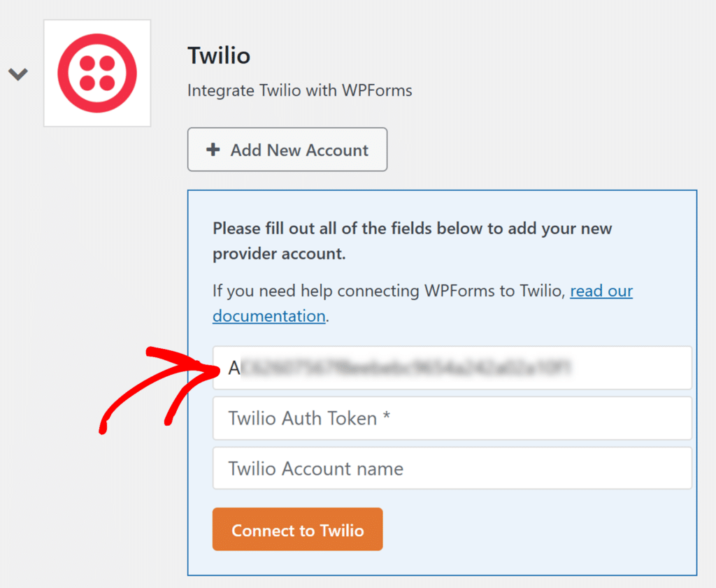Viewport: 716px width, 588px height.
Task: Click the letter A starting the SID value
Action: (x=234, y=368)
